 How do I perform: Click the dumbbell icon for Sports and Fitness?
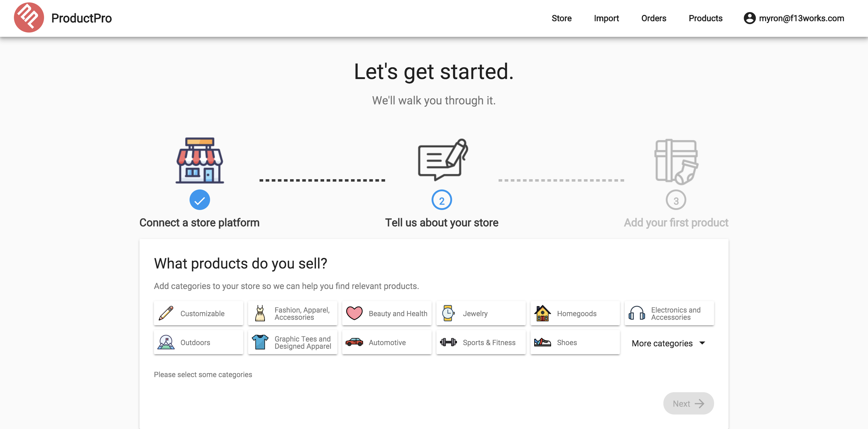(x=448, y=342)
